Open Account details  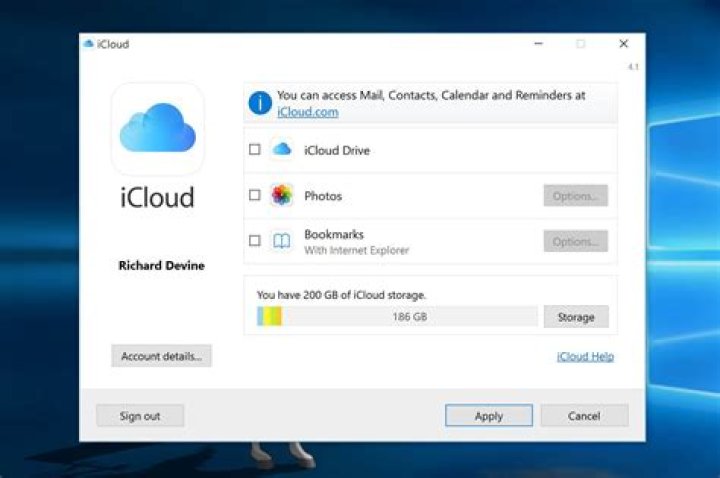161,356
